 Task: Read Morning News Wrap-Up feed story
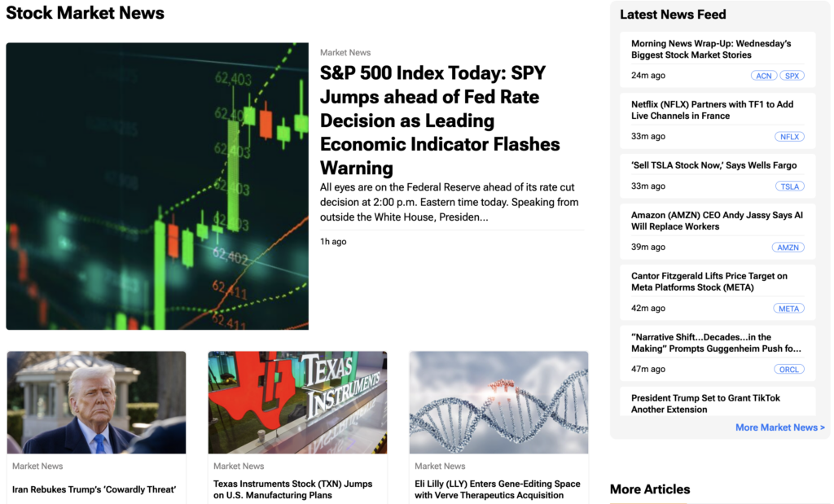[710, 49]
